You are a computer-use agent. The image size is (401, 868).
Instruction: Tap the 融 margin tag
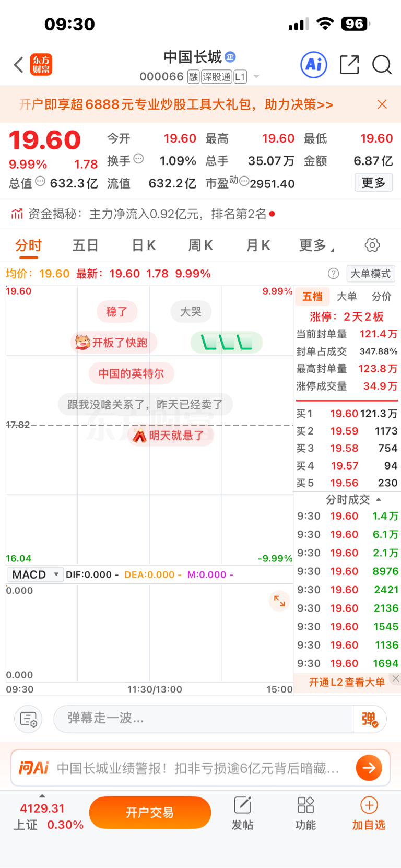tap(193, 77)
